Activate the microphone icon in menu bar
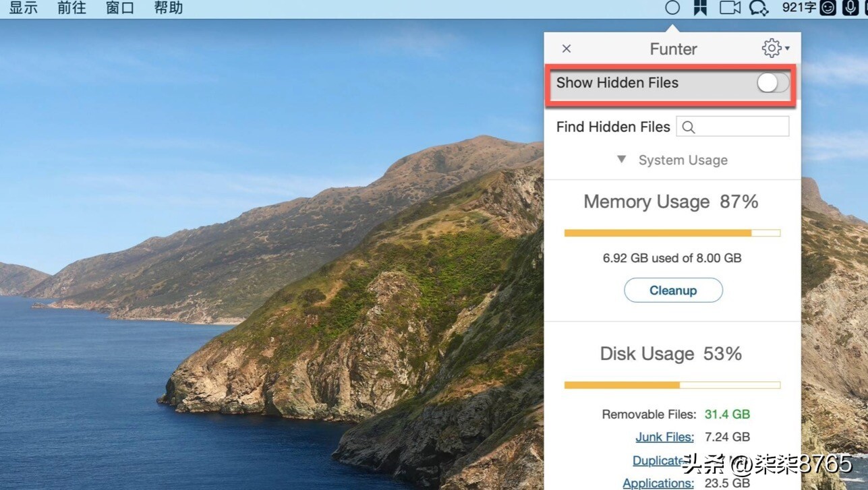868x490 pixels. 850,8
